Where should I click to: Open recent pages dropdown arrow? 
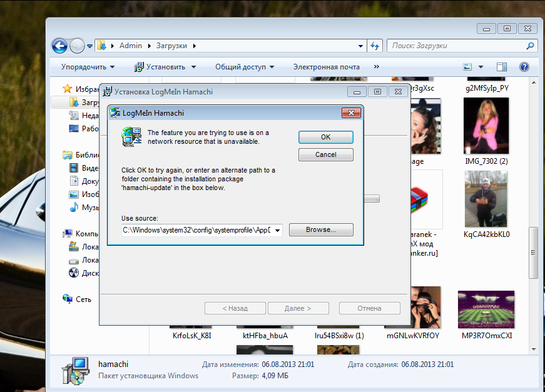click(x=89, y=46)
